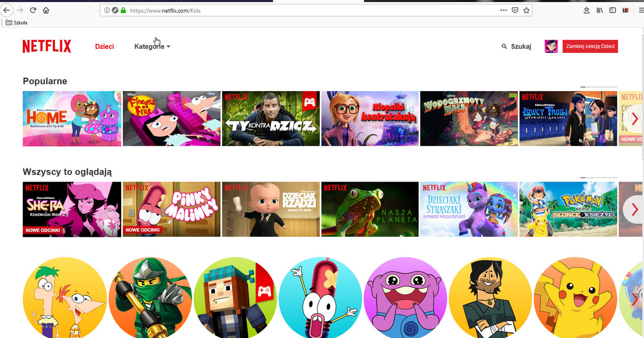Open Wodogrzmoty Małe title
Viewport: 644px width, 338px height.
pos(469,119)
